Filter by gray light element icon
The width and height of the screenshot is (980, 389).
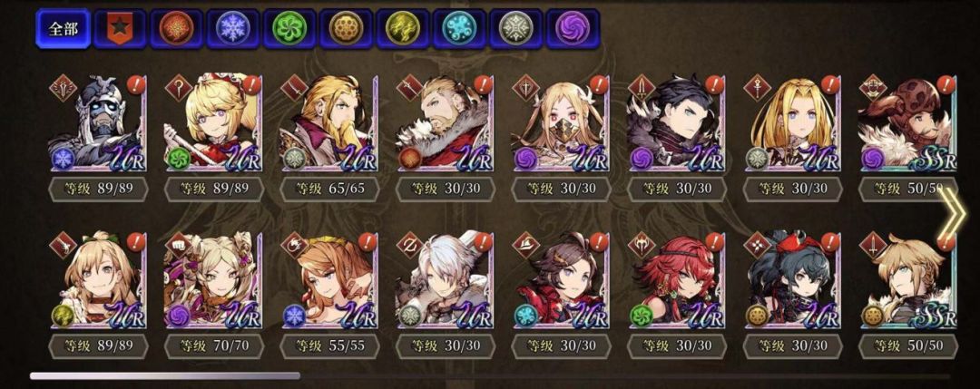pyautogui.click(x=516, y=28)
